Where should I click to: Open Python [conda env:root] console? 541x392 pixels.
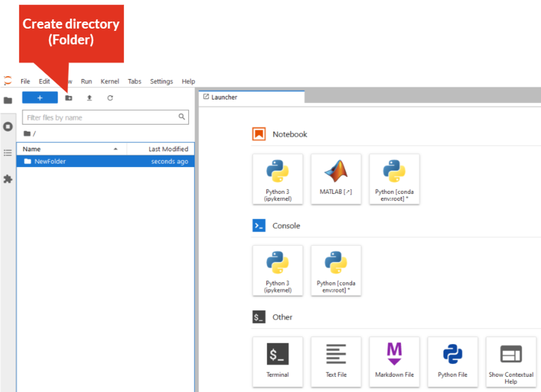[336, 271]
